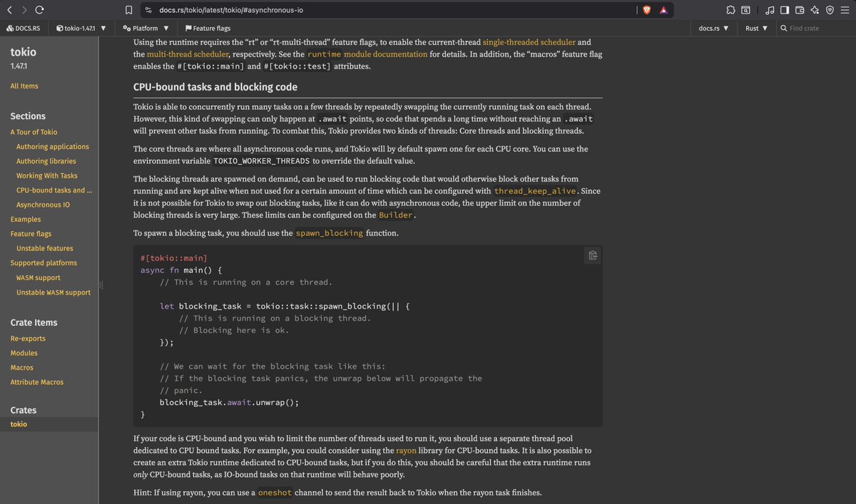
Task: Open the Feature flags page from the top bar
Action: coord(208,28)
